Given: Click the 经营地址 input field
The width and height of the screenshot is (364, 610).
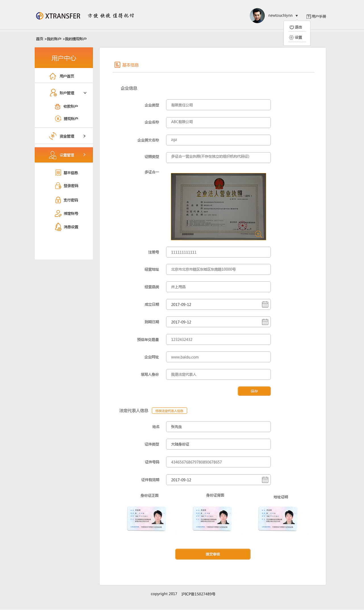Looking at the screenshot, I should tap(218, 269).
